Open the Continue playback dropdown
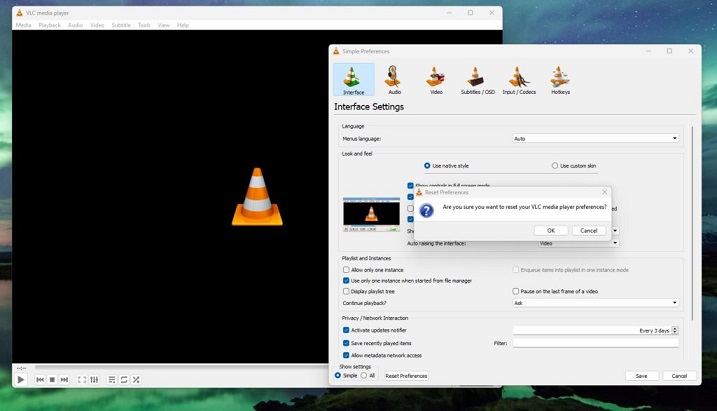This screenshot has width=717, height=411. (595, 303)
